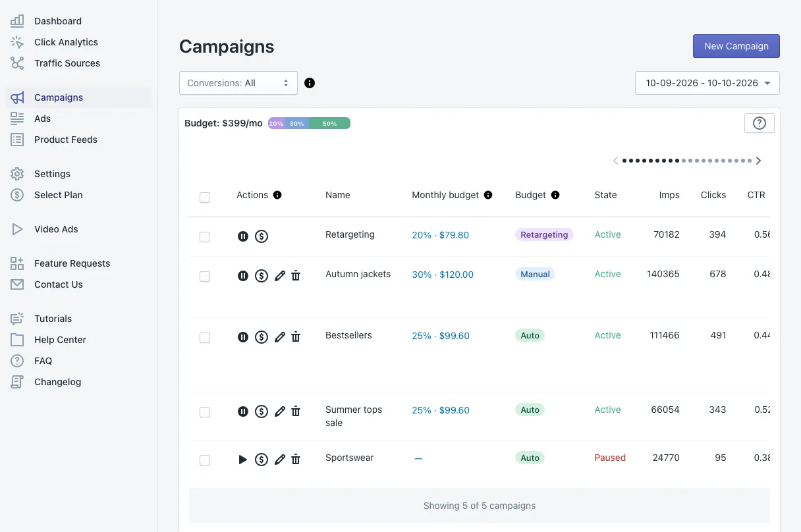Open the Conversions: All dropdown
Screen dimensions: 801x532
tap(238, 83)
